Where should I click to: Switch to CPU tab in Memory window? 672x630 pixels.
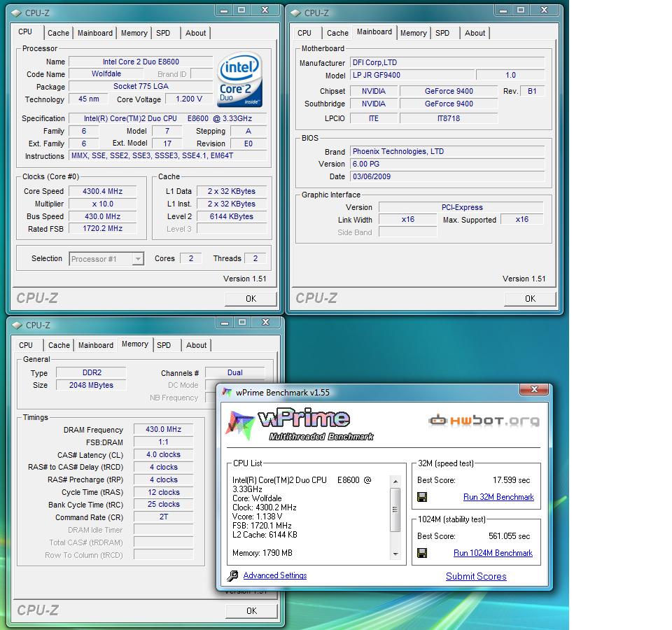[26, 345]
